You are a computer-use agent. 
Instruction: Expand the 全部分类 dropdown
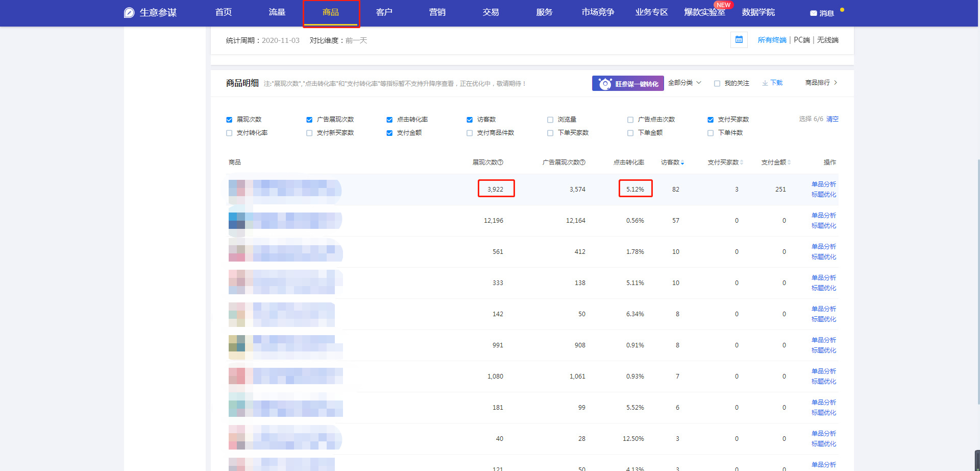click(684, 83)
